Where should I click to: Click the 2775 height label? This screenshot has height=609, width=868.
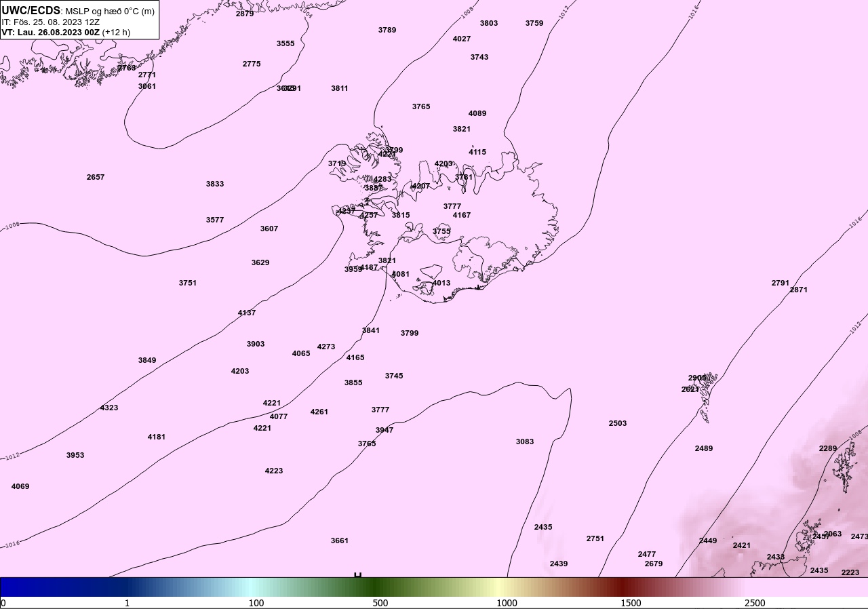[252, 64]
